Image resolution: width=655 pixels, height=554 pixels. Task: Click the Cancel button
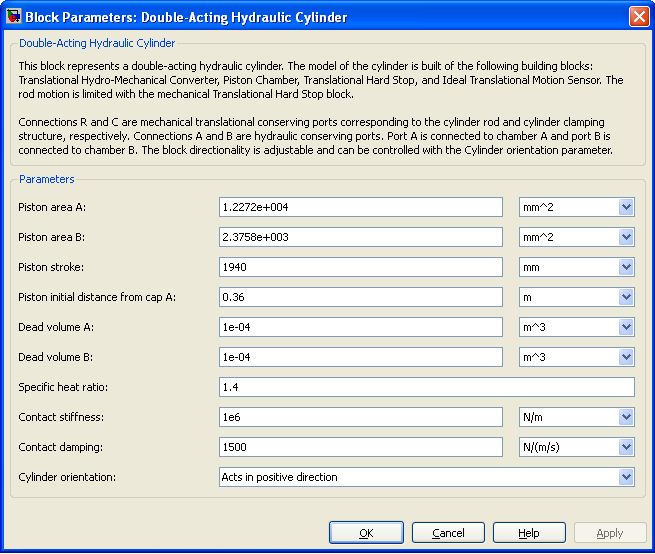point(448,533)
